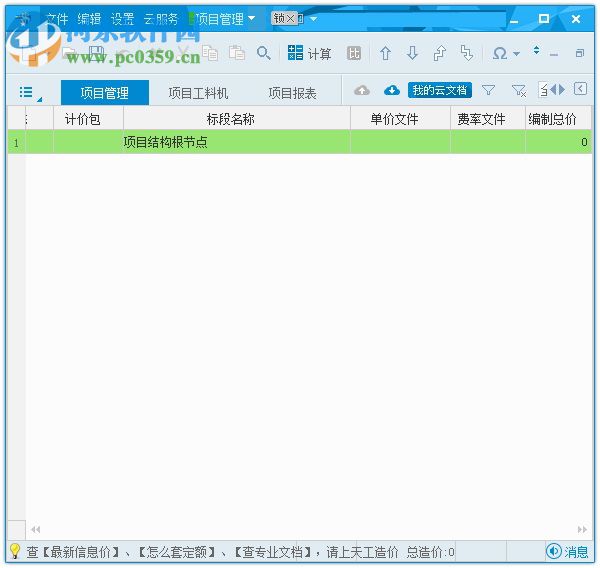
Task: Select the 项目结构根节点 row
Action: click(x=300, y=142)
